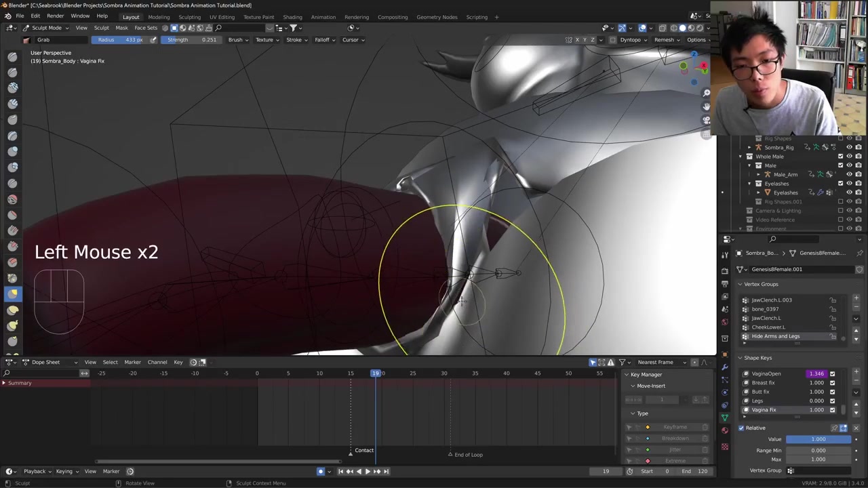The width and height of the screenshot is (868, 488).
Task: Disable the Breast fix shape key checkbox
Action: point(832,383)
